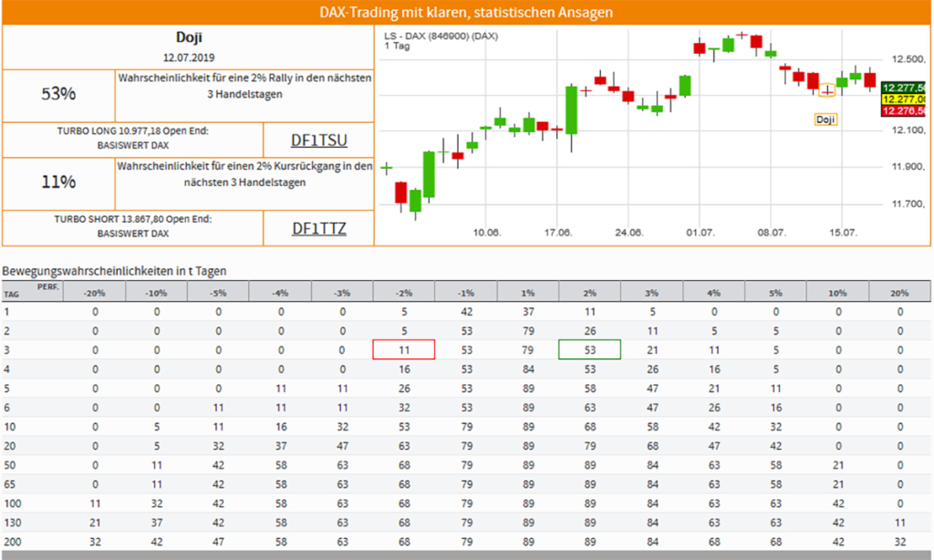934x560 pixels.
Task: Click the 42 cell in row 1 under -1%
Action: (466, 312)
